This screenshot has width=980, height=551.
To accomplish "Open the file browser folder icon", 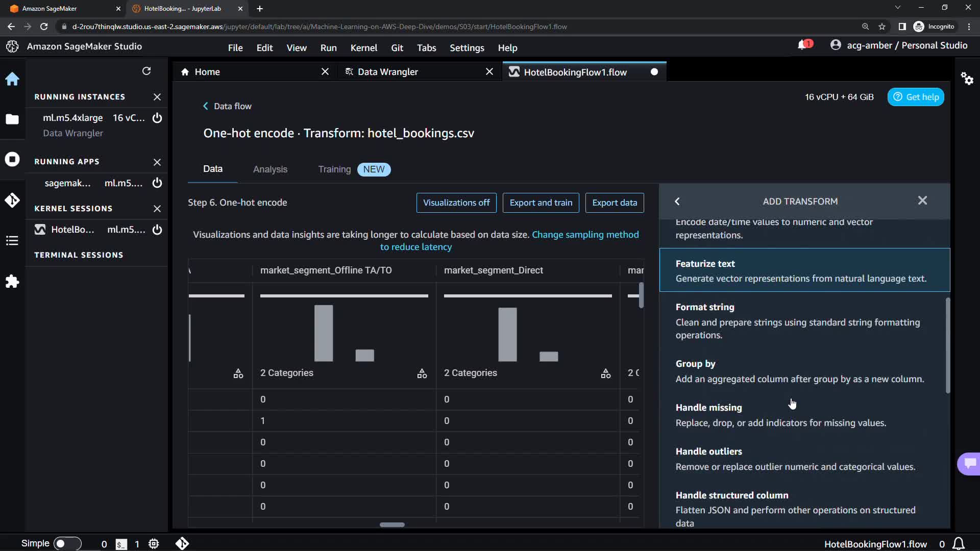I will (12, 119).
